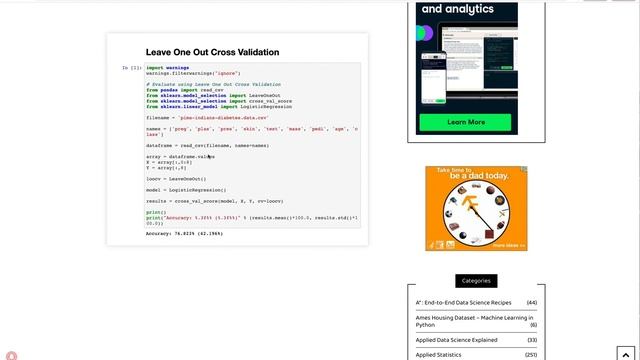Viewport: 640px width, 360px height.
Task: Open Applied Statistics category link
Action: [438, 355]
